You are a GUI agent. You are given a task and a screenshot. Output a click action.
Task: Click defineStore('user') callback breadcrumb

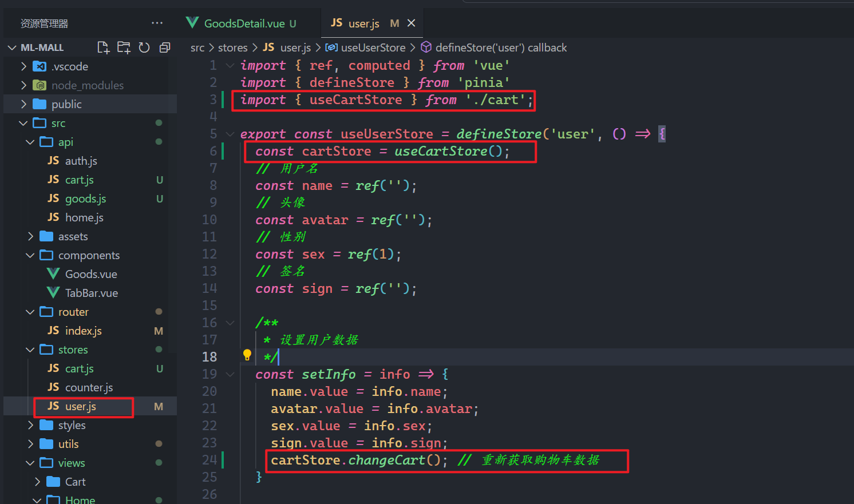494,47
